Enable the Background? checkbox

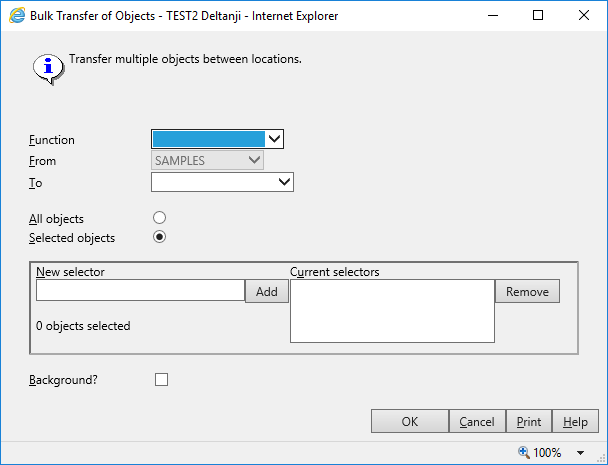click(x=161, y=380)
